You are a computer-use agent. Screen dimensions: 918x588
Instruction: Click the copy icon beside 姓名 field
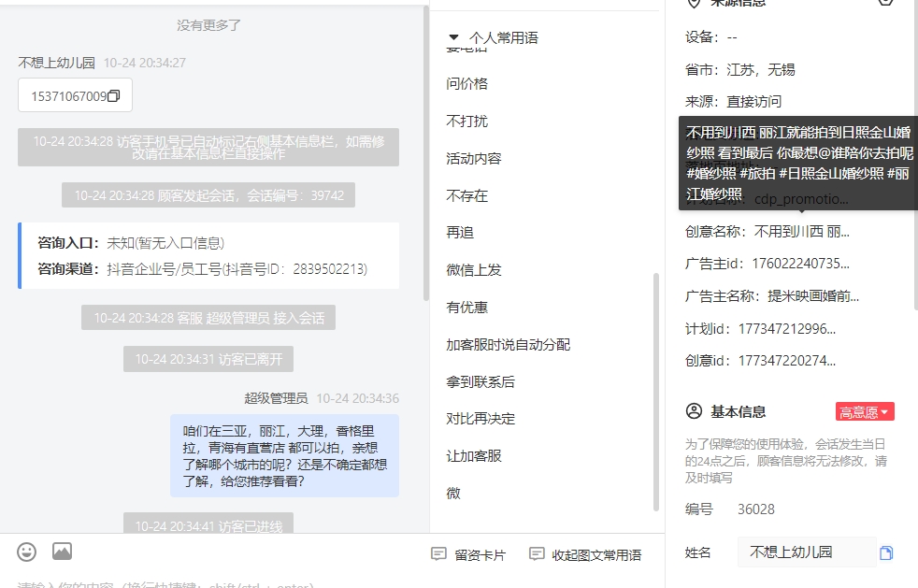[x=886, y=552]
